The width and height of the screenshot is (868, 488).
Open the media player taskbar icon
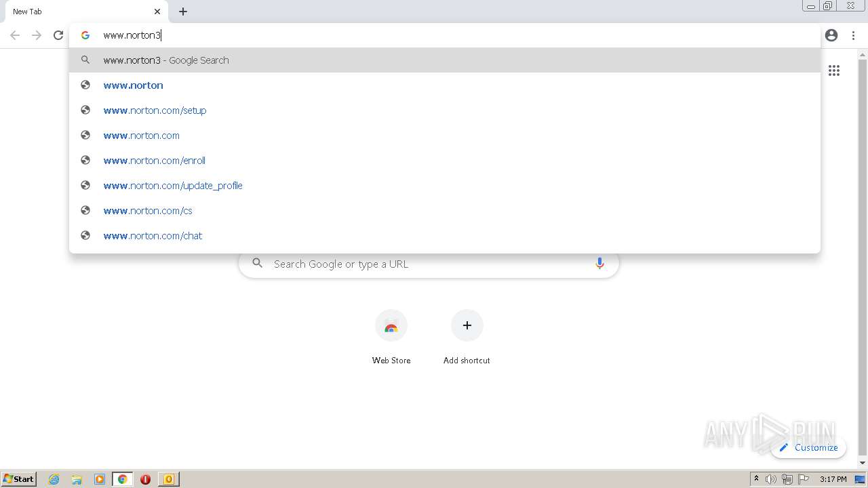coord(100,479)
